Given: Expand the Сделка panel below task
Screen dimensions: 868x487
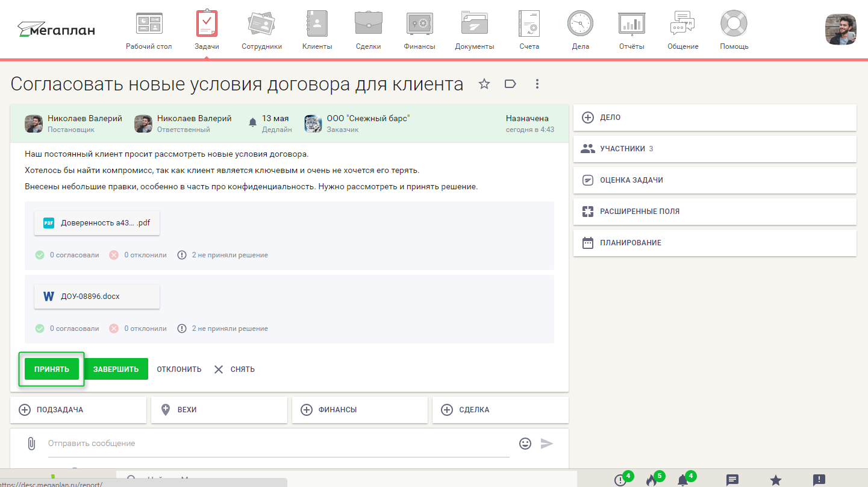Looking at the screenshot, I should click(x=501, y=410).
